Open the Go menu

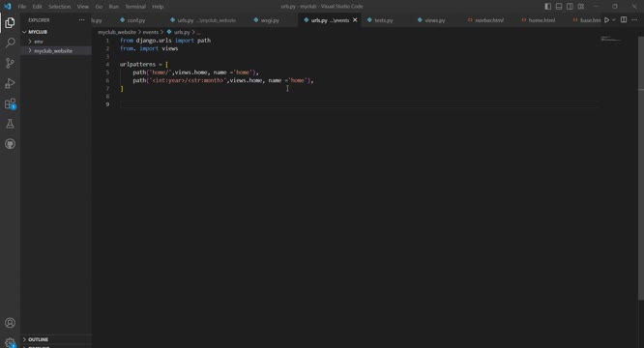tap(99, 6)
